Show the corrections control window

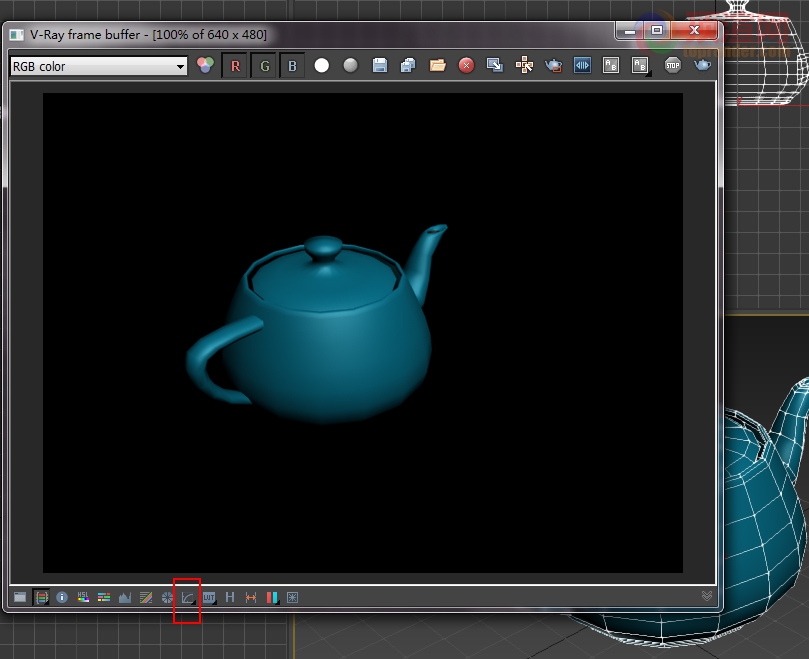(x=20, y=597)
